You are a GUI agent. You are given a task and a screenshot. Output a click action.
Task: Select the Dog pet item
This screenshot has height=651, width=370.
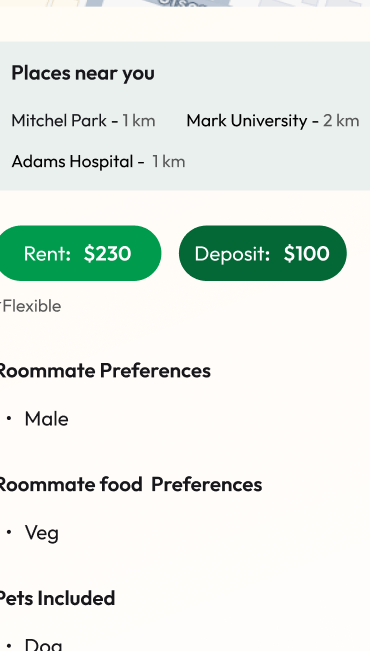pos(44,645)
